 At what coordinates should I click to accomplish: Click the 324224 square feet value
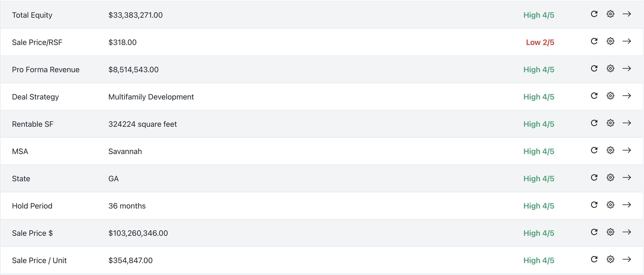coord(142,124)
